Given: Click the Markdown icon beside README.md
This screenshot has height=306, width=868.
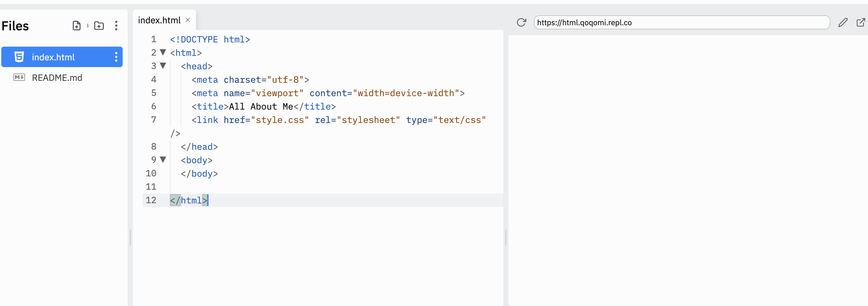Looking at the screenshot, I should tap(19, 78).
